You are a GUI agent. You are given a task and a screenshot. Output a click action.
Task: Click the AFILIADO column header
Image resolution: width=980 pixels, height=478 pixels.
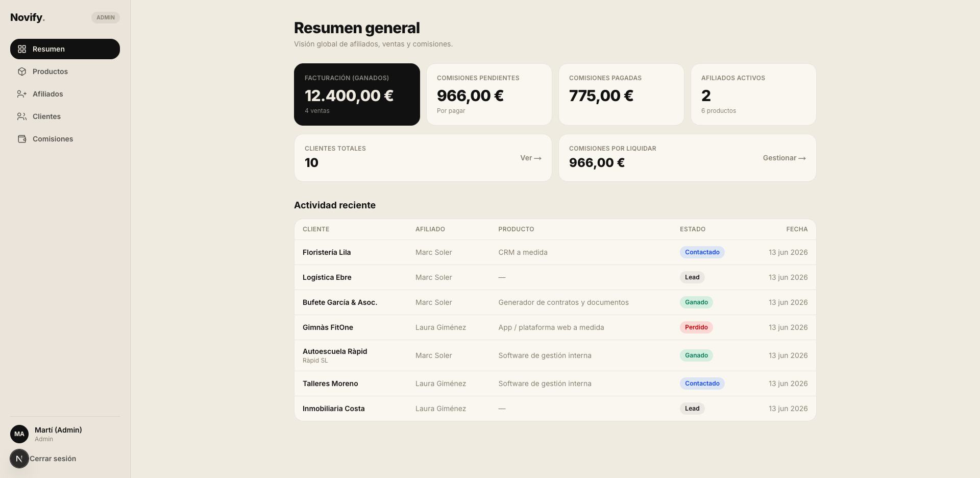point(430,229)
